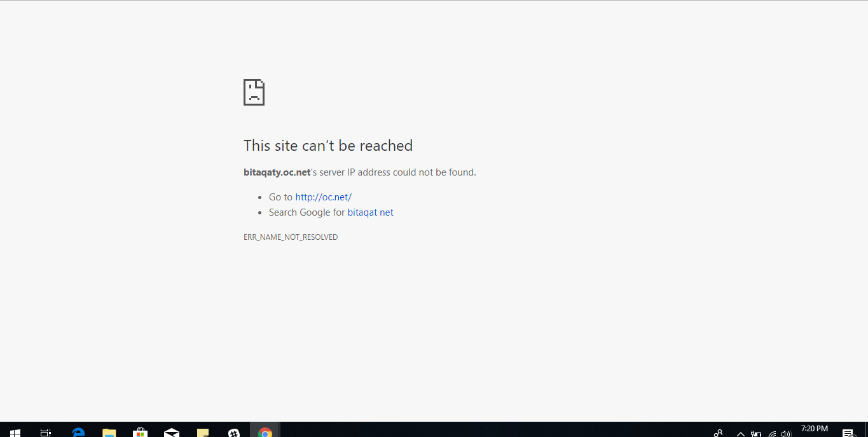Click the "This site can't be reached" heading
The width and height of the screenshot is (868, 437).
tap(328, 146)
